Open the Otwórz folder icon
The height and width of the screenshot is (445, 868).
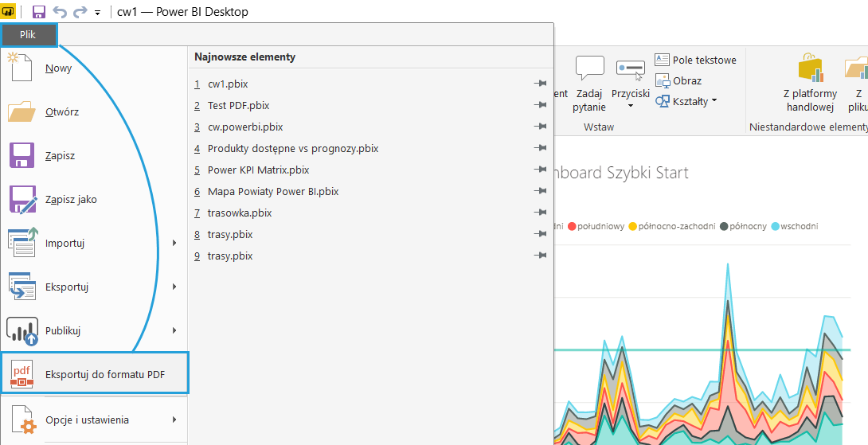click(x=22, y=112)
